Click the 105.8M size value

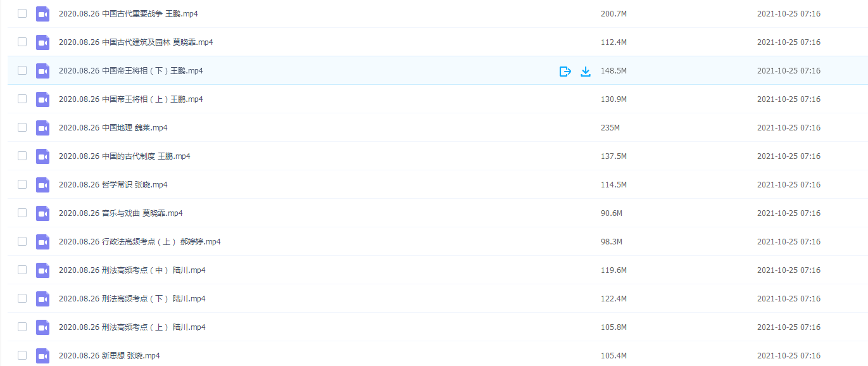pyautogui.click(x=613, y=327)
